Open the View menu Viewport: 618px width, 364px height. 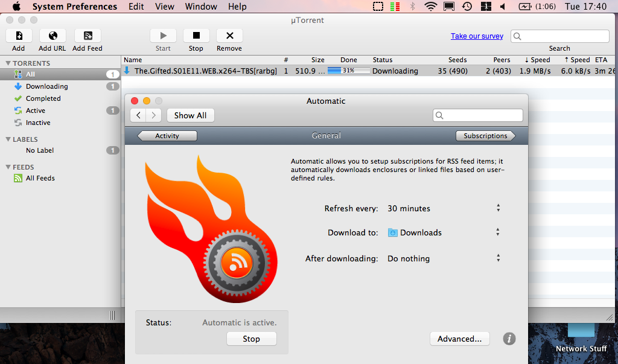pos(164,6)
